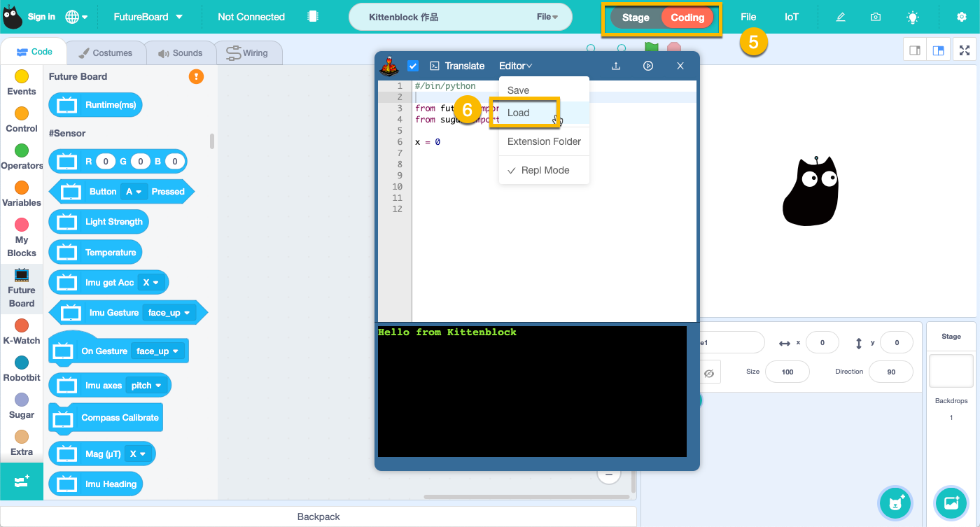Open the Backpack bar
This screenshot has width=980, height=527.
tap(318, 517)
